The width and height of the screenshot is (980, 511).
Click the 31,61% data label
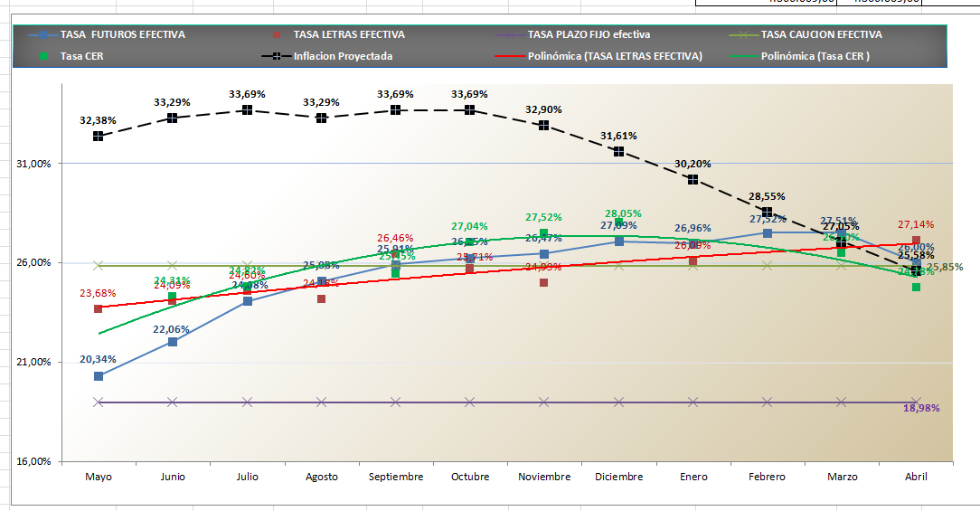point(618,136)
